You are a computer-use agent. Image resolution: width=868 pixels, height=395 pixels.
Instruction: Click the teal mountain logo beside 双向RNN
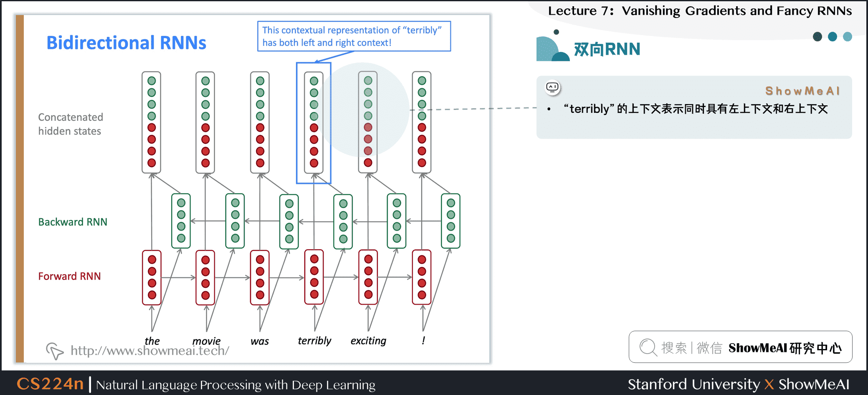553,46
